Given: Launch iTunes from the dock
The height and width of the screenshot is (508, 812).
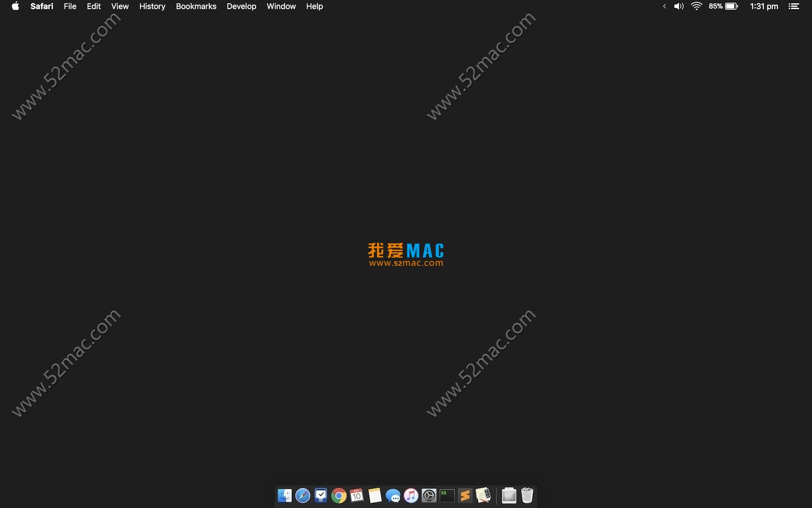Looking at the screenshot, I should [411, 496].
